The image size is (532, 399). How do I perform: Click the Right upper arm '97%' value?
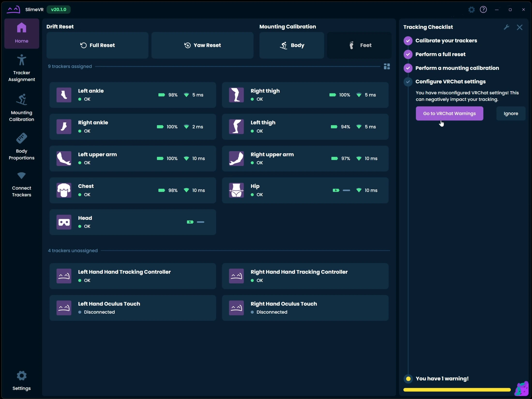[346, 158]
